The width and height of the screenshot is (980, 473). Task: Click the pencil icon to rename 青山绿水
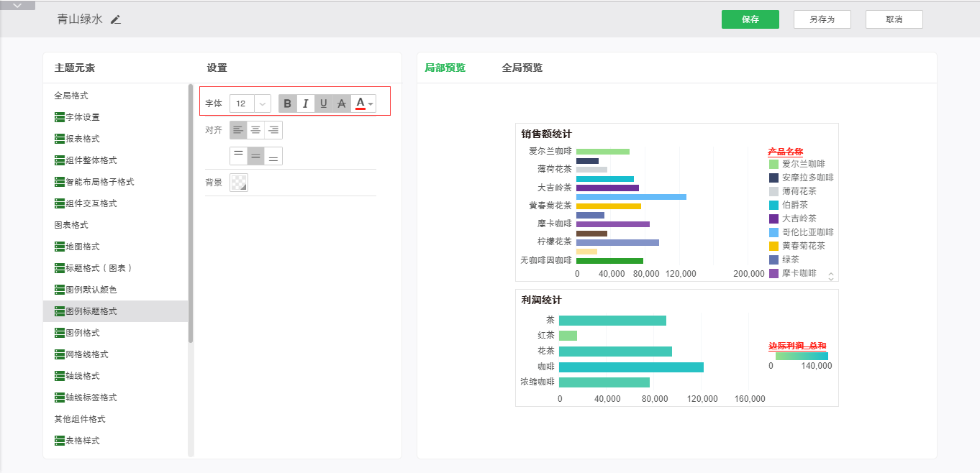pyautogui.click(x=116, y=19)
